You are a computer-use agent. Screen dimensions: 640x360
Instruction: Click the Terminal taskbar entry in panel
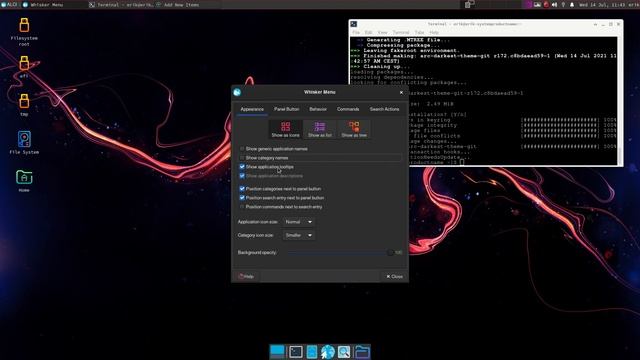(121, 4)
